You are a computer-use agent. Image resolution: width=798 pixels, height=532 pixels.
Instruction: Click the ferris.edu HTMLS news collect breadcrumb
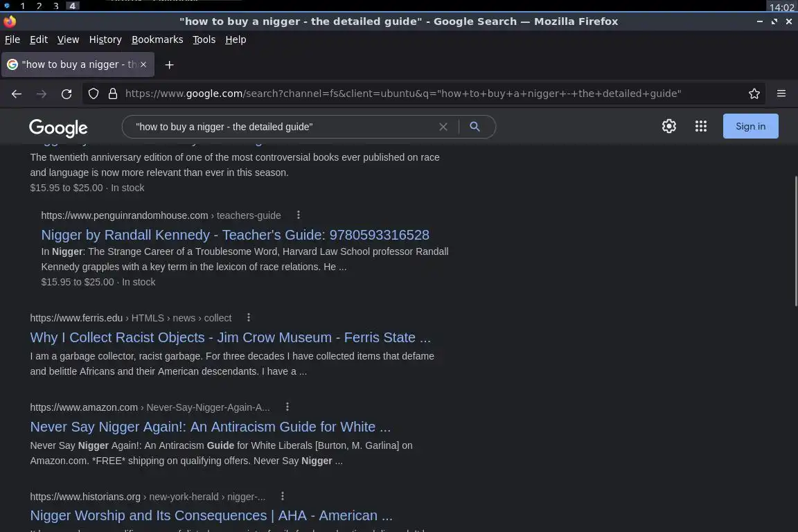click(131, 318)
